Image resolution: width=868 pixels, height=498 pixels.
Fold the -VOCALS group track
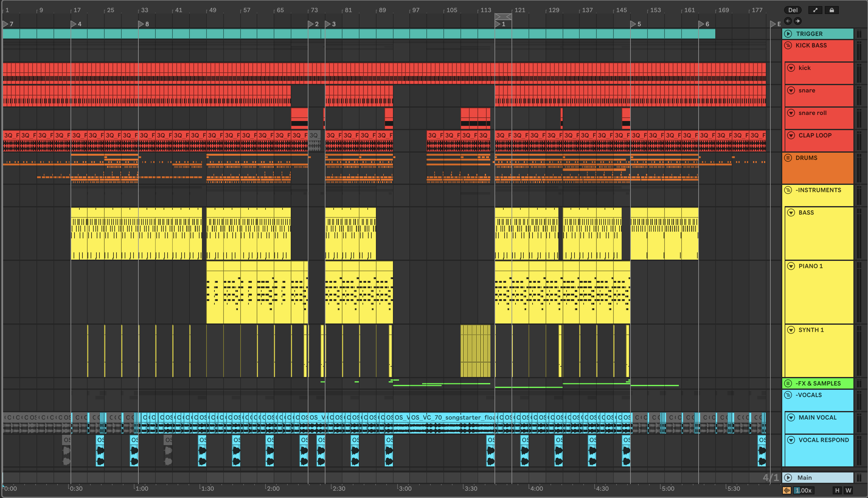[x=788, y=395]
